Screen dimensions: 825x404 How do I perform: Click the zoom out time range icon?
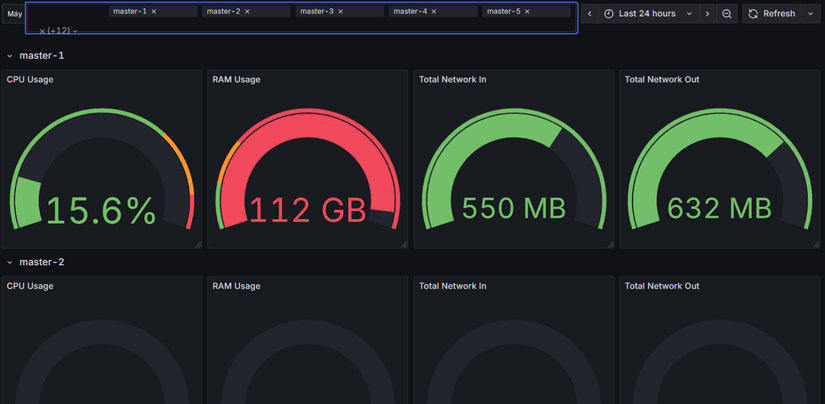coord(727,14)
